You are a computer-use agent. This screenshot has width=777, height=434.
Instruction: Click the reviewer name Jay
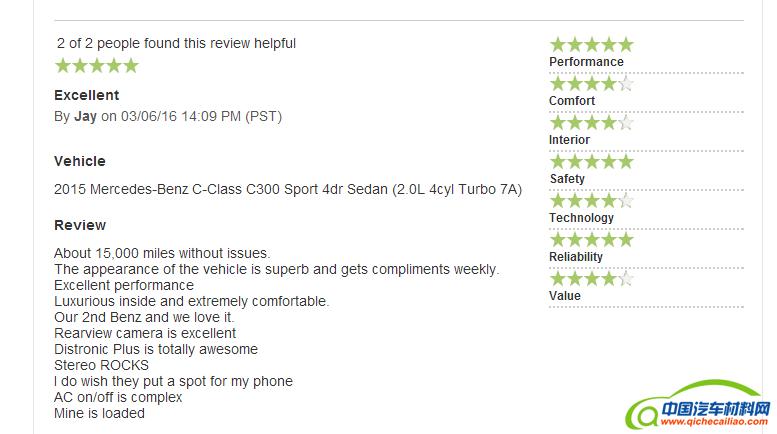point(85,116)
